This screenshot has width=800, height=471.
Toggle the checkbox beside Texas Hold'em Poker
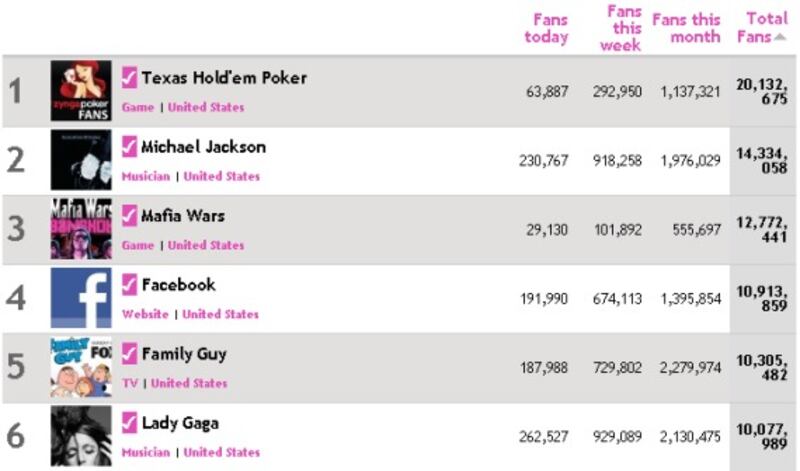(129, 78)
